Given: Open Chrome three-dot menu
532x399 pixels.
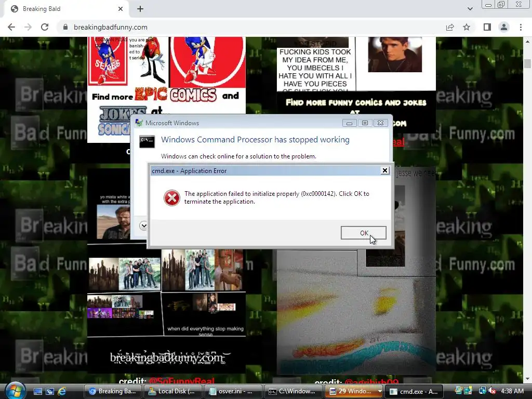Looking at the screenshot, I should click(521, 27).
